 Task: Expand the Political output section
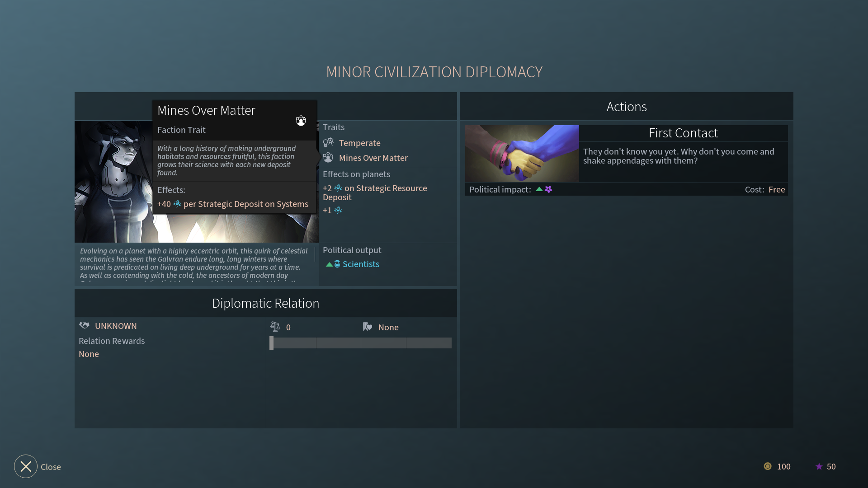click(352, 250)
